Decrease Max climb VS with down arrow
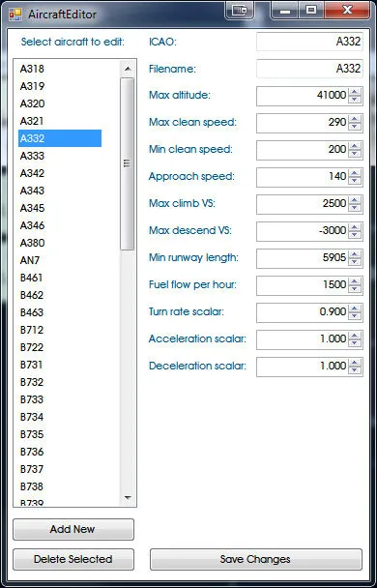The image size is (377, 588). pos(355,208)
